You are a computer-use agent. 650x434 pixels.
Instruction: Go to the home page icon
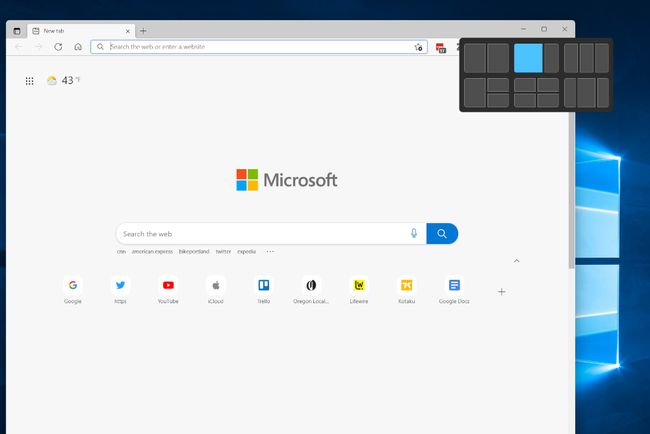78,47
